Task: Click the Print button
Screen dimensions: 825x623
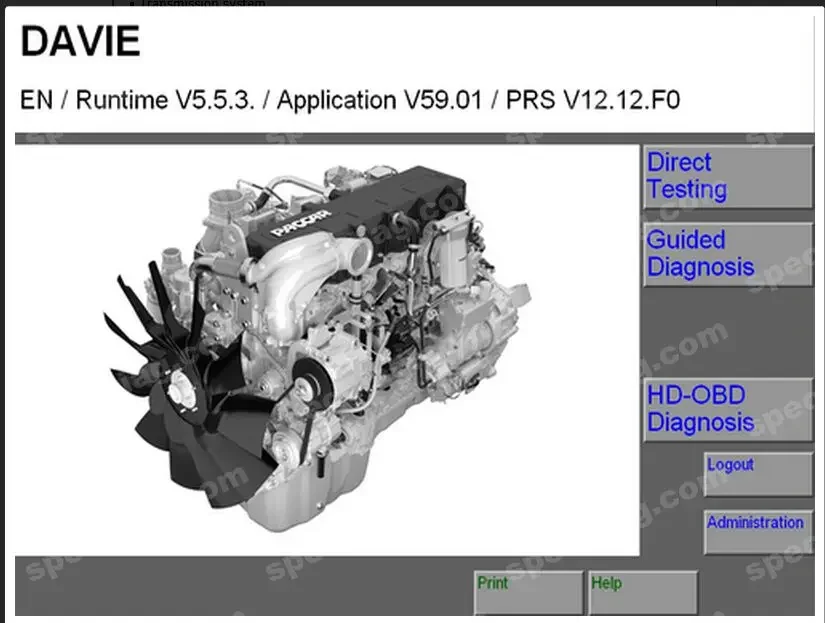Action: click(528, 592)
